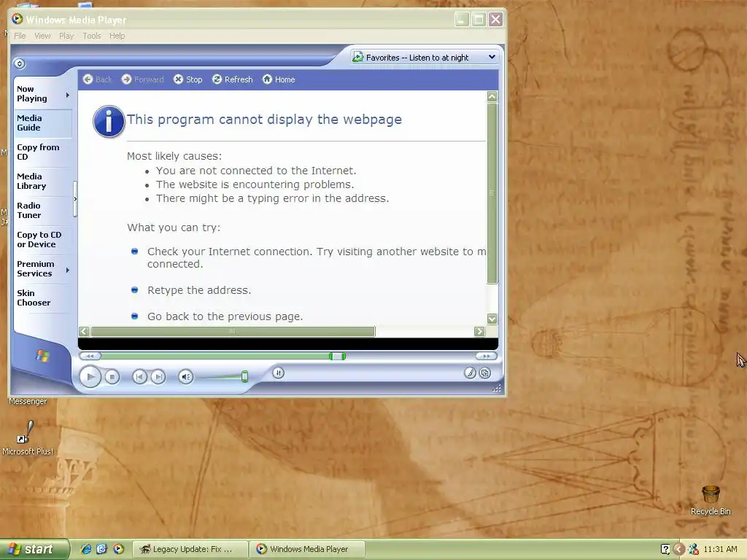The width and height of the screenshot is (747, 560).
Task: Open Copy to CD or Device
Action: 43,239
